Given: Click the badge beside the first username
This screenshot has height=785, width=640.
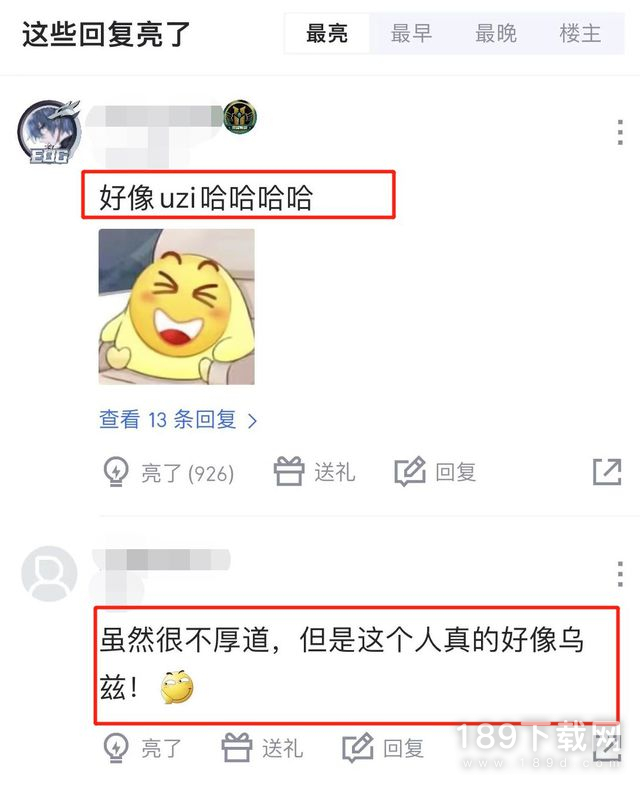Looking at the screenshot, I should pyautogui.click(x=240, y=116).
